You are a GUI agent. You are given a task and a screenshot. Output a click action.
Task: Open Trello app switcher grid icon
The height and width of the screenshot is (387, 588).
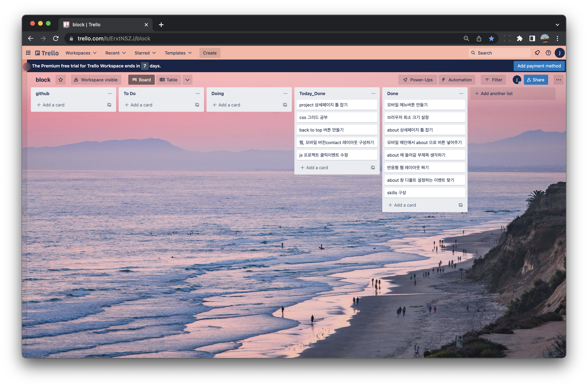click(28, 53)
